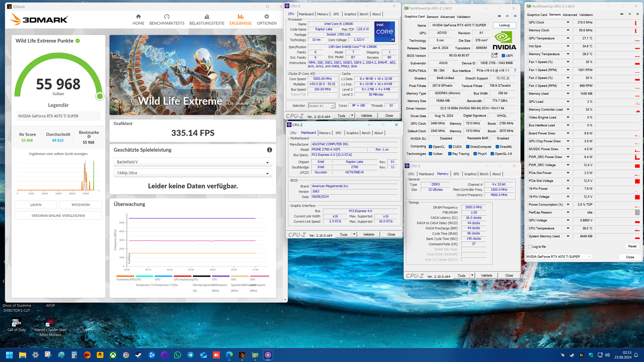Viewport: 644px width, 362px height.
Task: Click refresh icon in GPU-Z Graphics Card window
Action: coord(507,16)
